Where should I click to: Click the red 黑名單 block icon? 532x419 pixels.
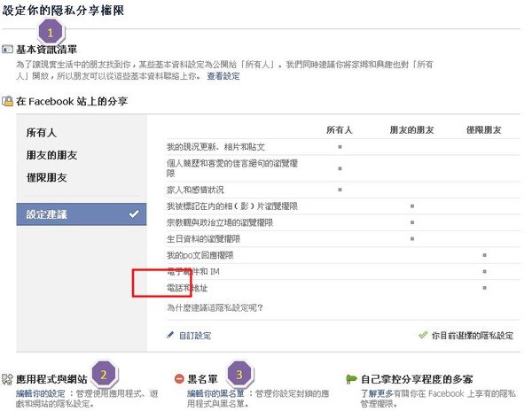click(179, 378)
